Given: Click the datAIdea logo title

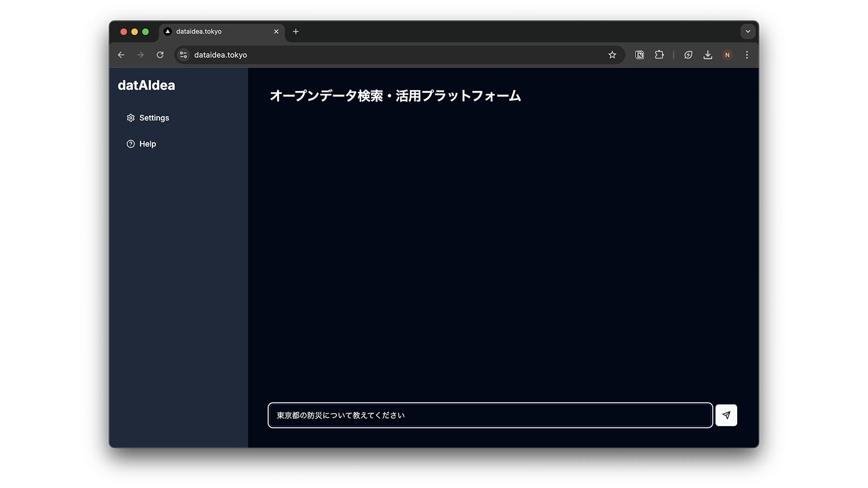Looking at the screenshot, I should click(x=146, y=85).
